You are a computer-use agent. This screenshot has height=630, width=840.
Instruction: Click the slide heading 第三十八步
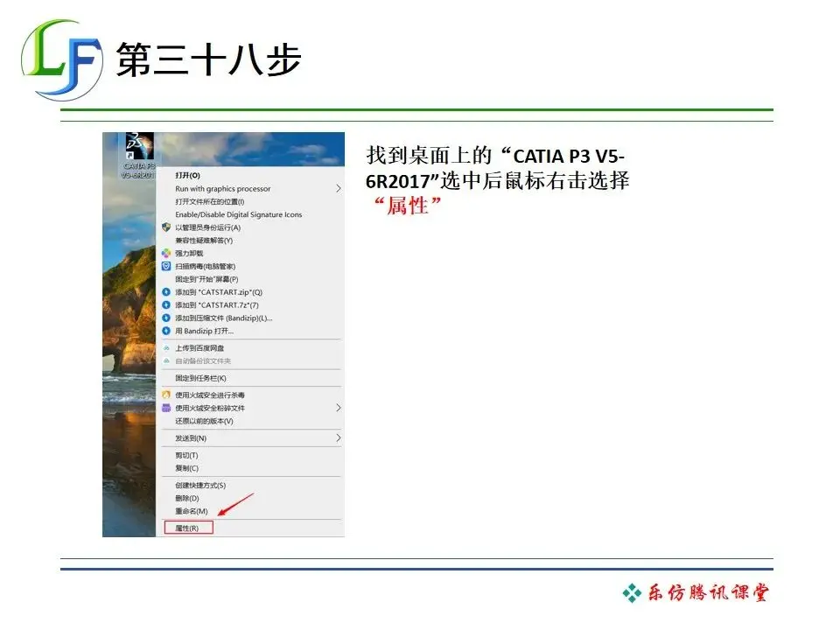(x=209, y=59)
